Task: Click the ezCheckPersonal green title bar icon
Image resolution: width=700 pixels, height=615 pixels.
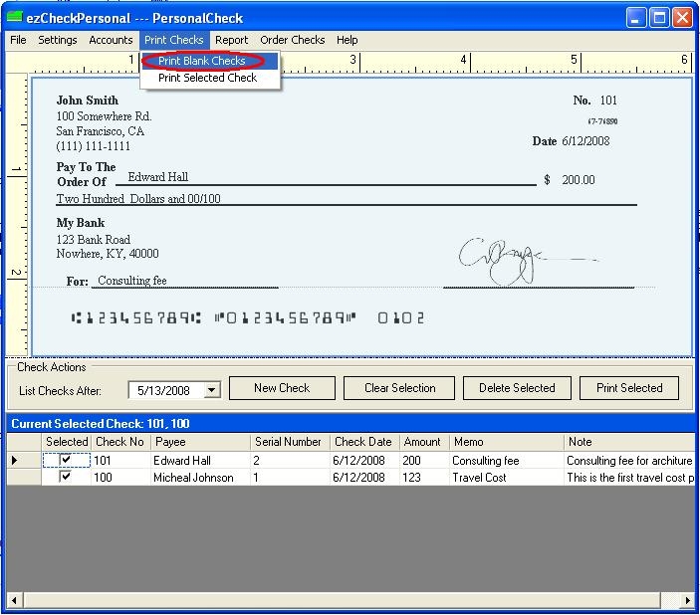Action: pyautogui.click(x=14, y=18)
